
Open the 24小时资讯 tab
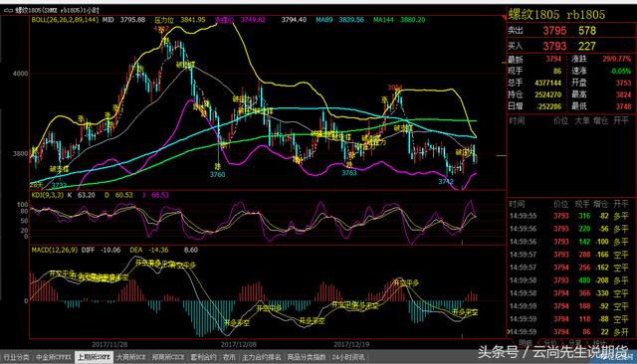tap(348, 357)
